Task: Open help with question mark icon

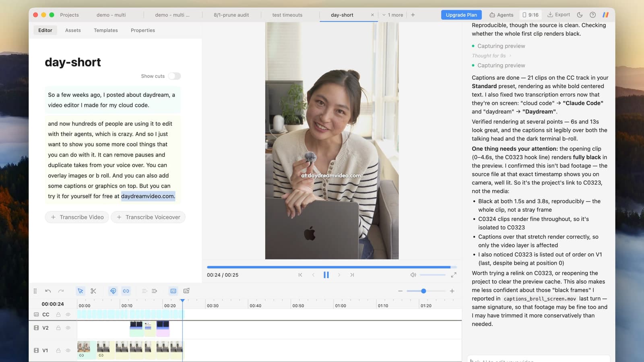Action: (592, 15)
